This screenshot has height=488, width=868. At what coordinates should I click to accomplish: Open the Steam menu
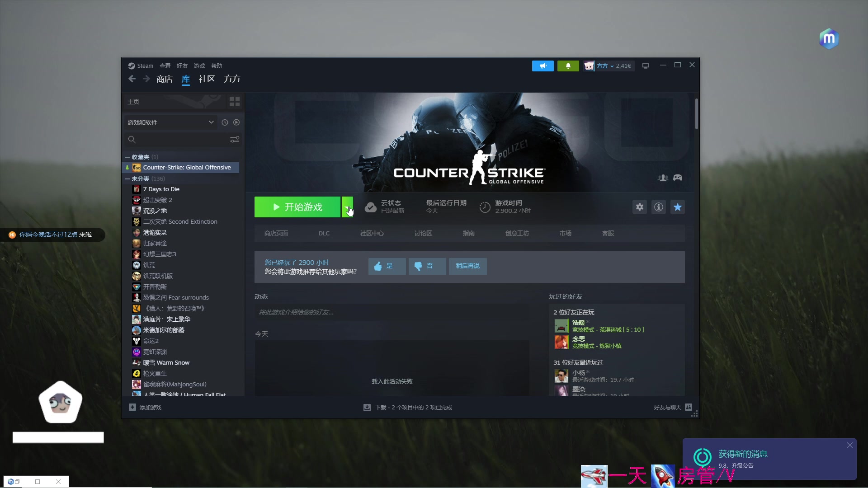(141, 66)
